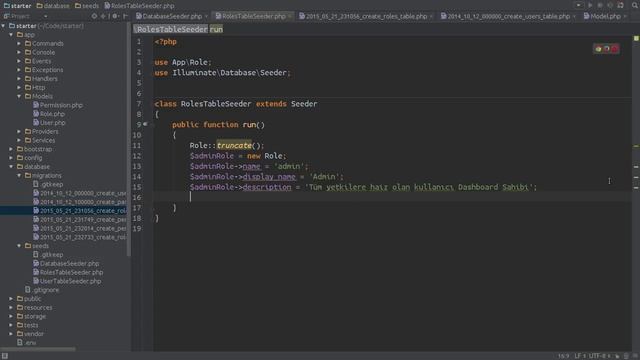
Task: Click the scroll-from-source target icon
Action: [94, 16]
